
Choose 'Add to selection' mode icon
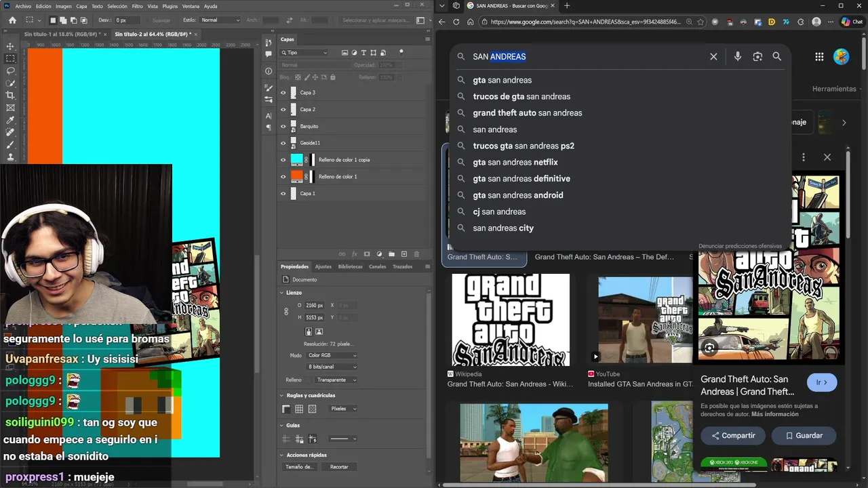[62, 20]
